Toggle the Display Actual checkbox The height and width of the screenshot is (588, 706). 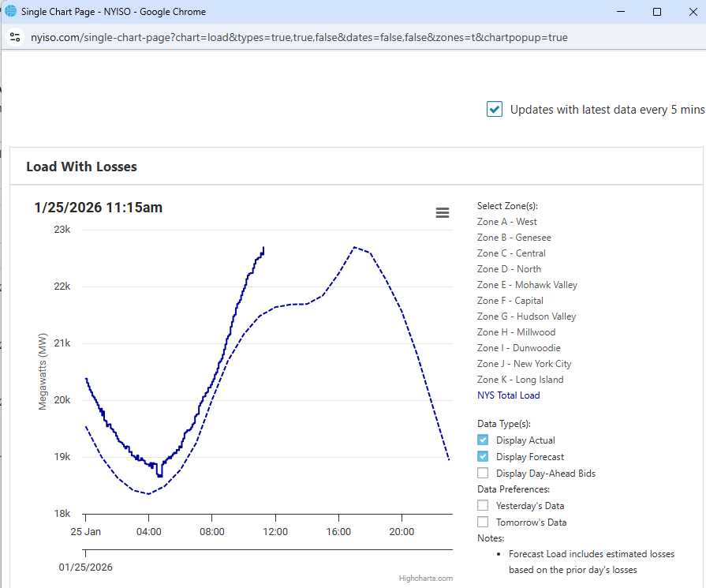point(483,440)
